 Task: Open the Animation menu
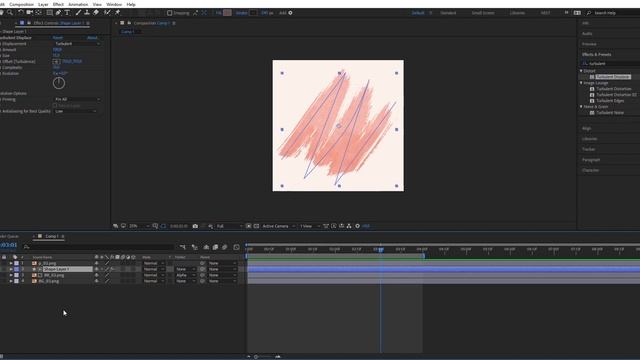click(78, 4)
